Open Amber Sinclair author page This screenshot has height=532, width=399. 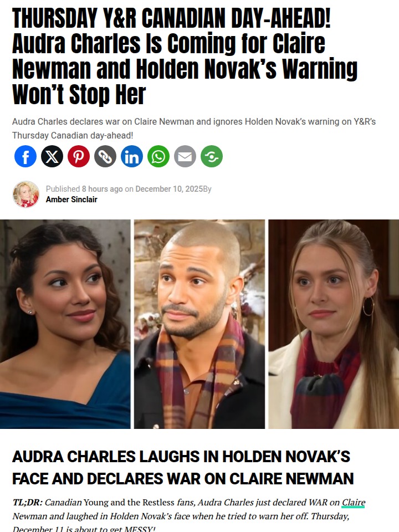pyautogui.click(x=71, y=199)
